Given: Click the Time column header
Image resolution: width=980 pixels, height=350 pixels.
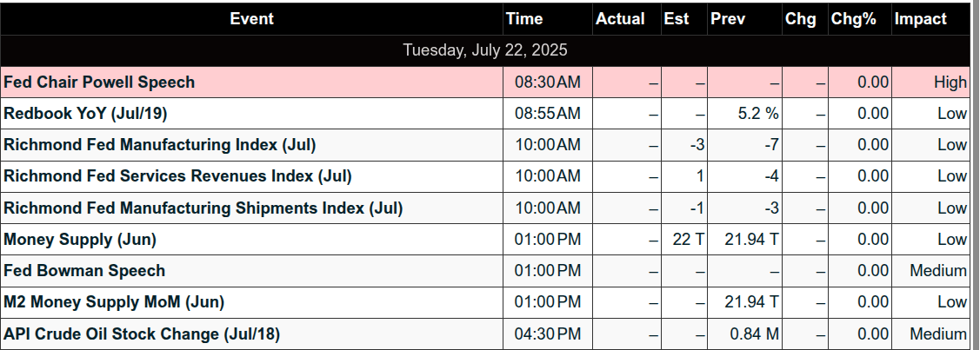Looking at the screenshot, I should (x=523, y=18).
